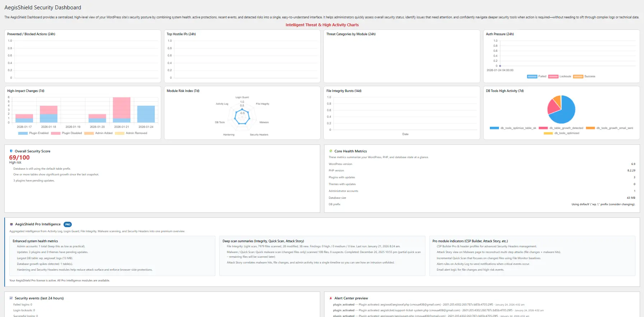Click the blue polygon in Module Risk Index radar
Image resolution: width=644 pixels, height=317 pixels.
(x=242, y=117)
